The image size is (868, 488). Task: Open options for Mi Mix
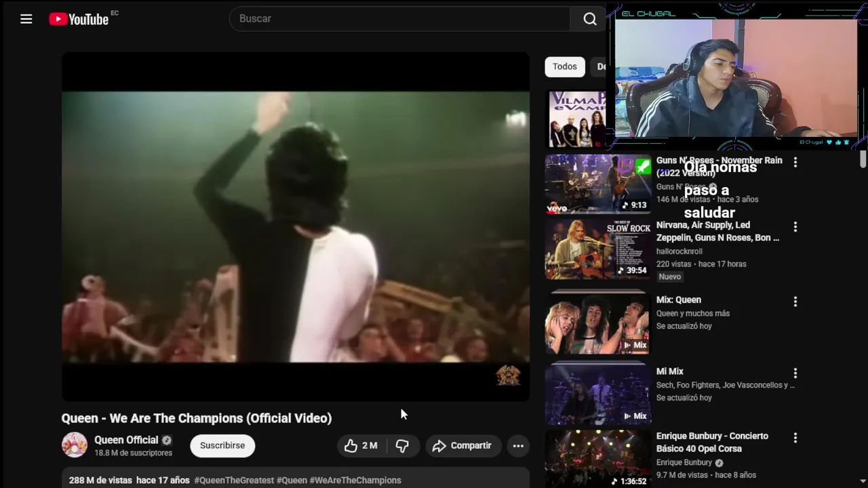coord(795,373)
